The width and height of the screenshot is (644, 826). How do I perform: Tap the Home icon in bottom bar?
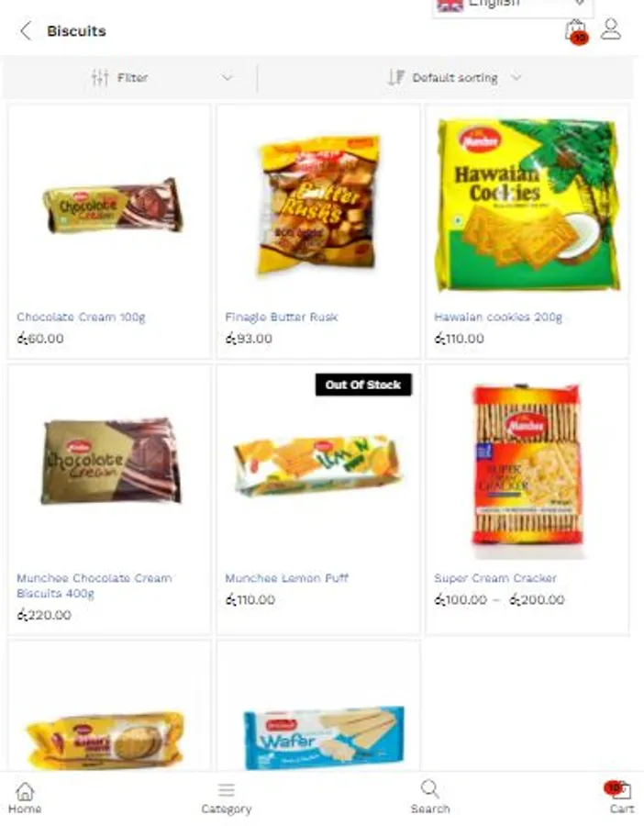click(25, 791)
